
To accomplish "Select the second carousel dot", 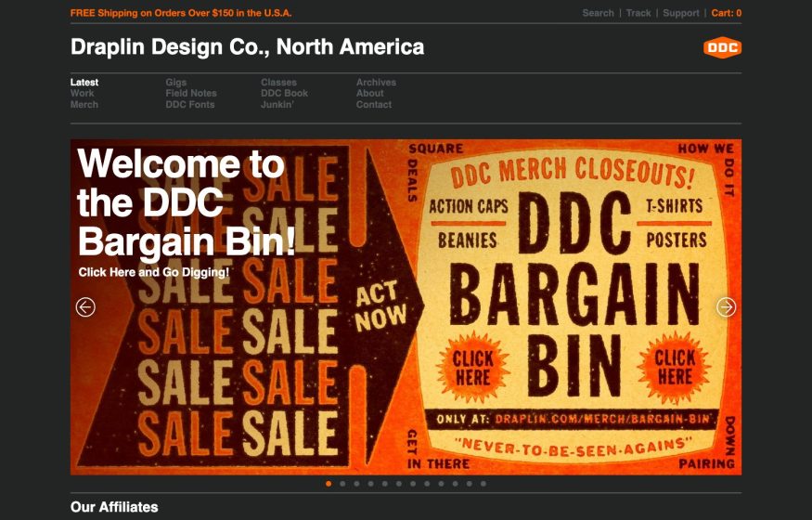I will tap(342, 484).
